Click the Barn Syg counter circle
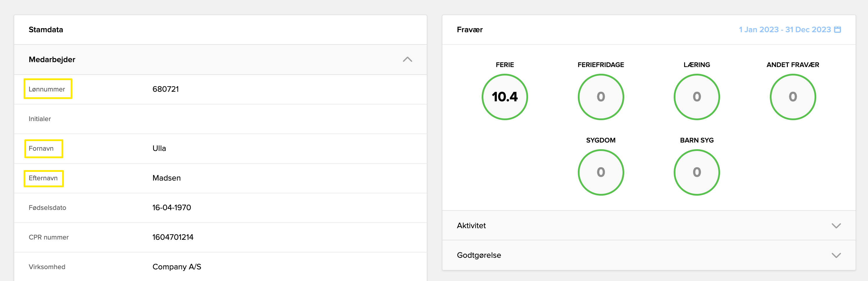The image size is (868, 281). [x=697, y=172]
